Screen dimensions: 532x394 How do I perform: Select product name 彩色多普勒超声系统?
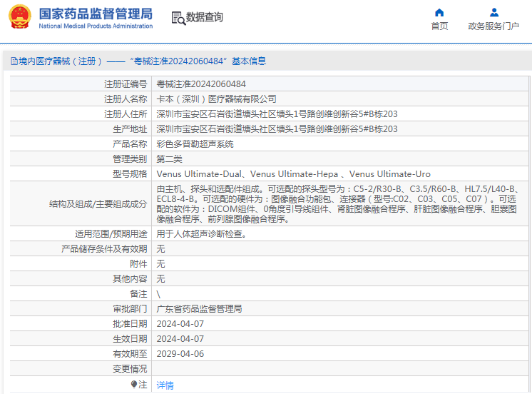pos(195,144)
